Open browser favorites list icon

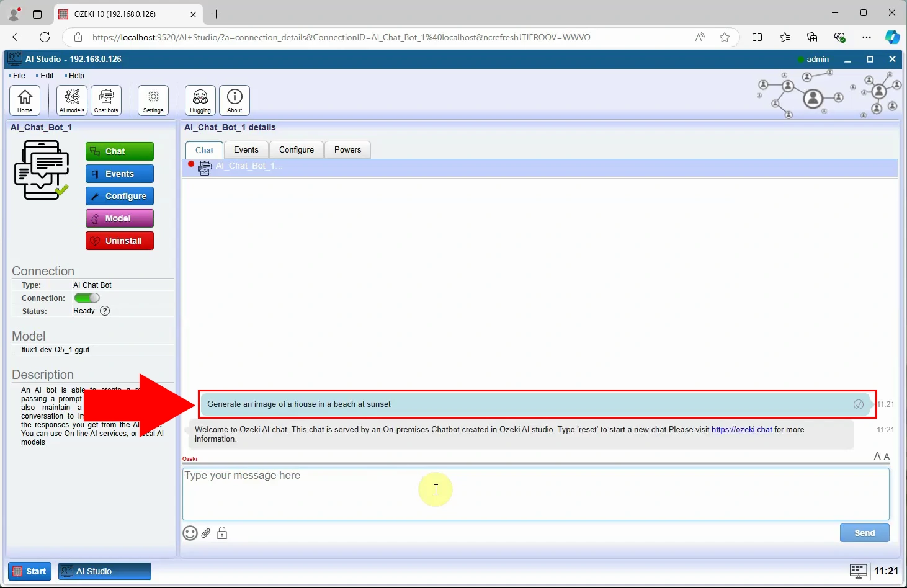click(x=785, y=37)
